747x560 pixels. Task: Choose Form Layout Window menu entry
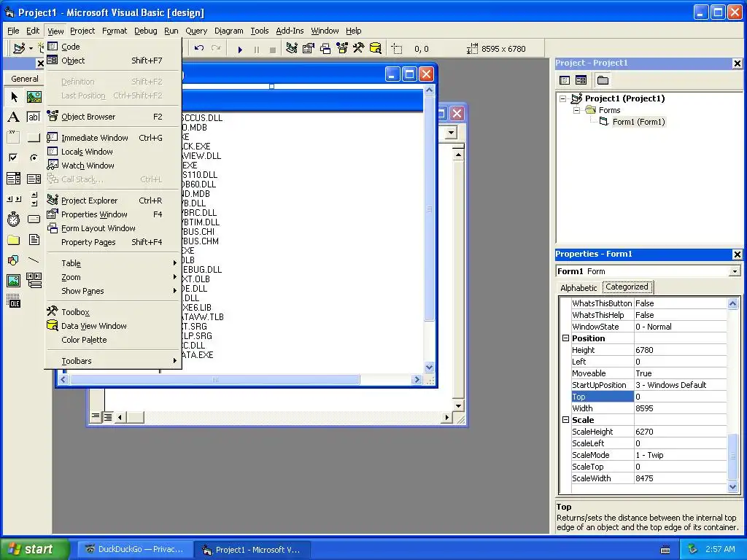point(113,228)
